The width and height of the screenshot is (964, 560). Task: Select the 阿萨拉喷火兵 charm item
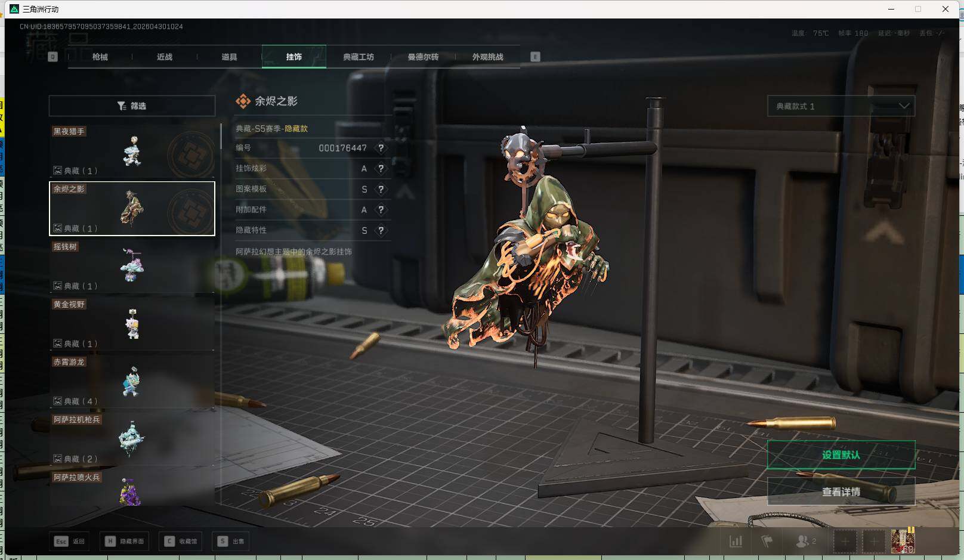pyautogui.click(x=132, y=488)
